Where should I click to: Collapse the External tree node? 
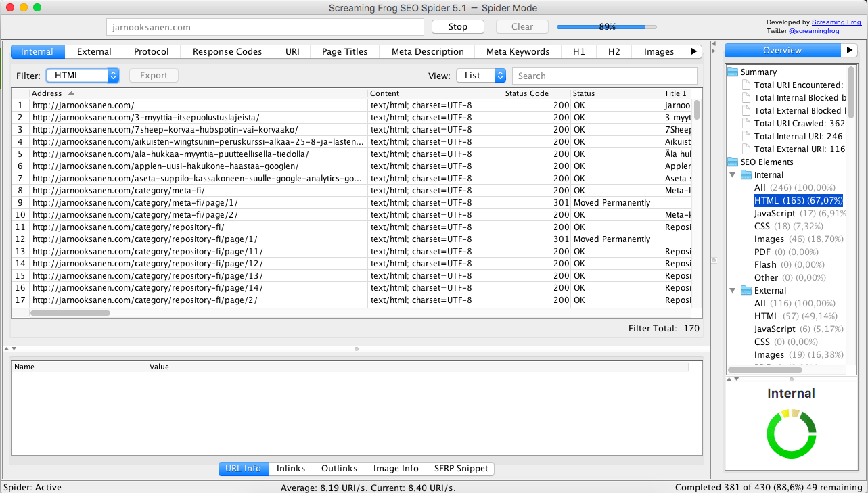(732, 290)
